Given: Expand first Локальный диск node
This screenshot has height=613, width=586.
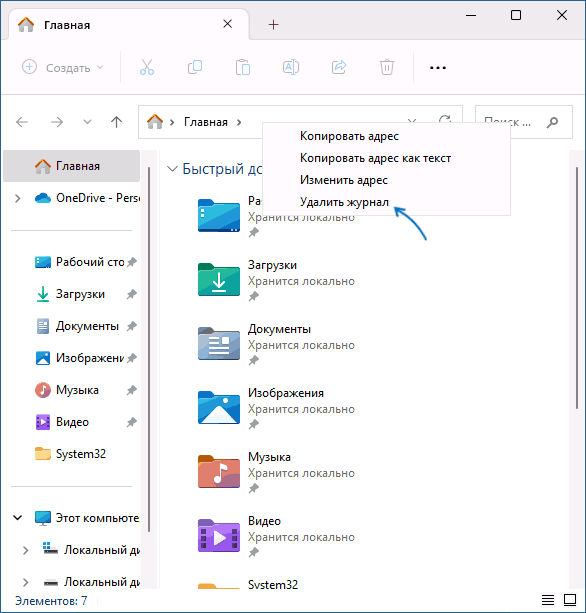Looking at the screenshot, I should click(x=25, y=550).
